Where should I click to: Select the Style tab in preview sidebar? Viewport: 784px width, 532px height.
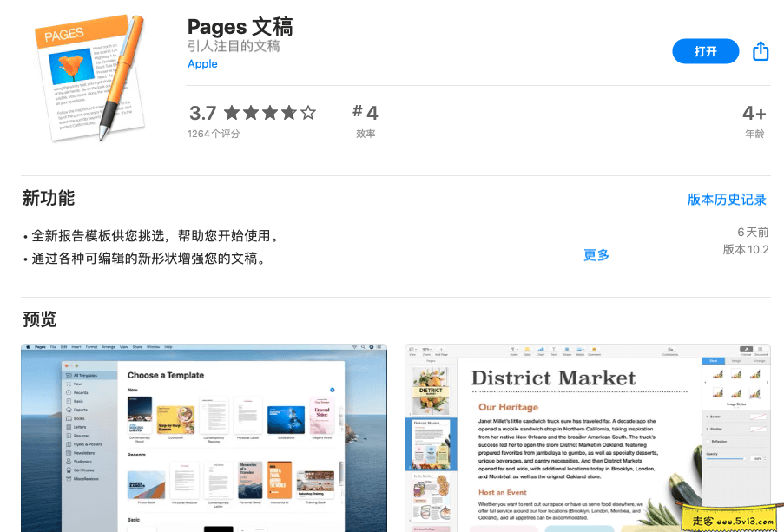(x=713, y=360)
